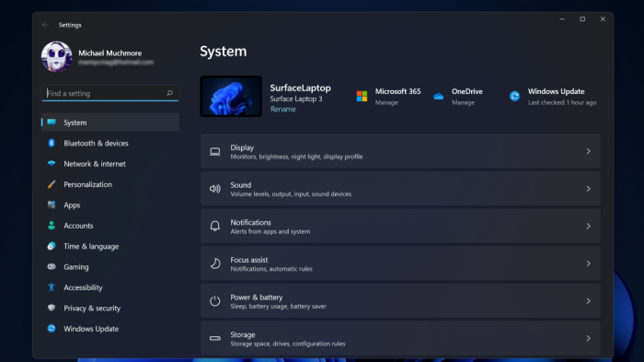Click the System page heading
Viewport: 644px width, 362px height.
224,52
